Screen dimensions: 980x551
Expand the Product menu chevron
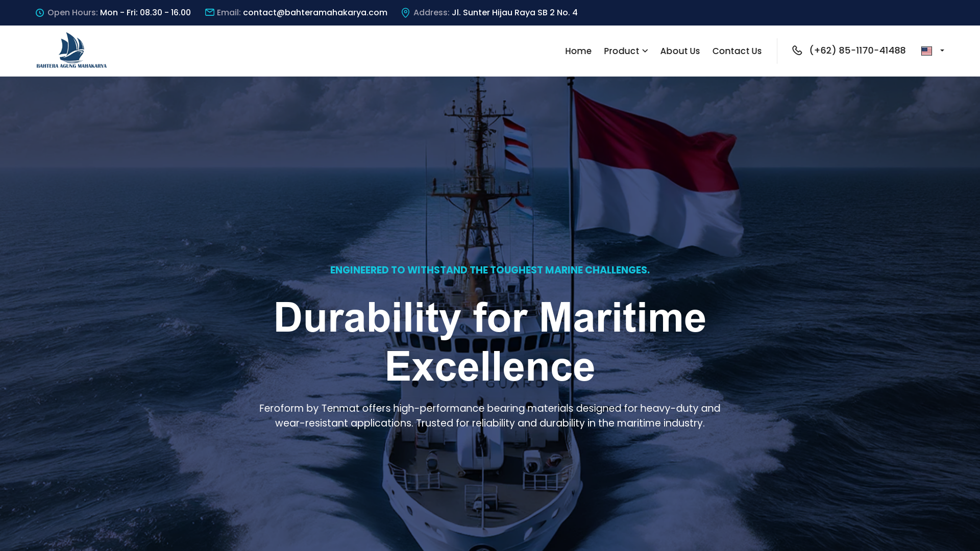click(645, 51)
